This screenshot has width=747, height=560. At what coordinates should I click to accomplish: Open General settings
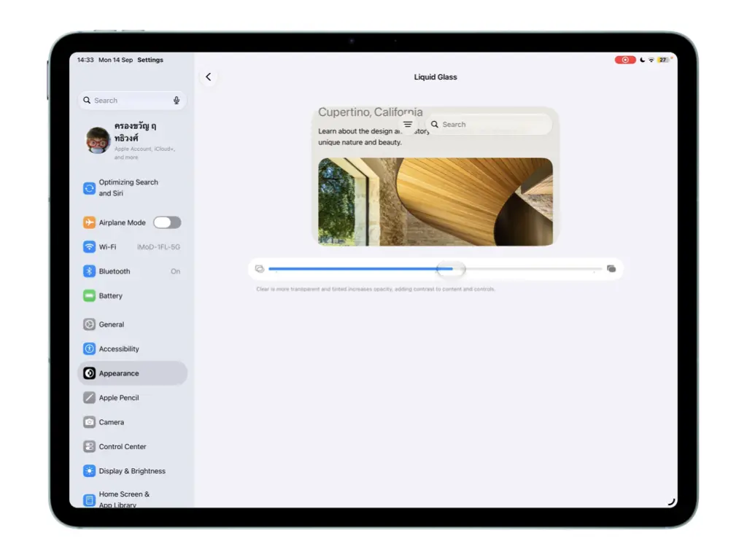click(x=132, y=324)
